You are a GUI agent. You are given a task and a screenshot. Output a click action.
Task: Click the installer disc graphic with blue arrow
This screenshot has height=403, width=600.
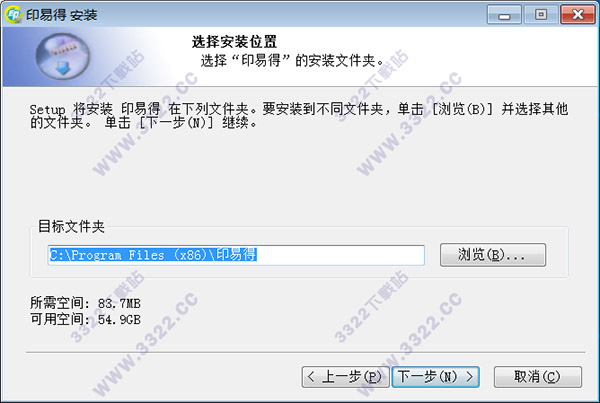coord(63,56)
